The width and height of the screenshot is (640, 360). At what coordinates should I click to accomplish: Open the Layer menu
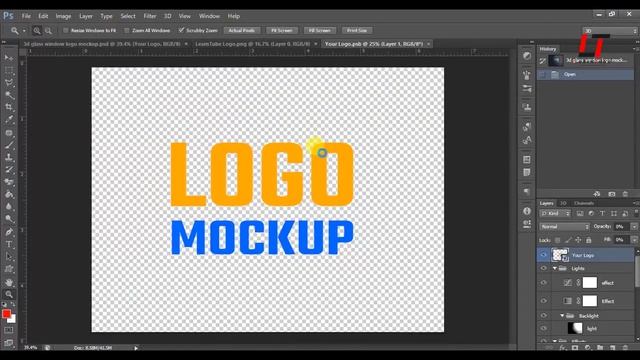pos(86,16)
